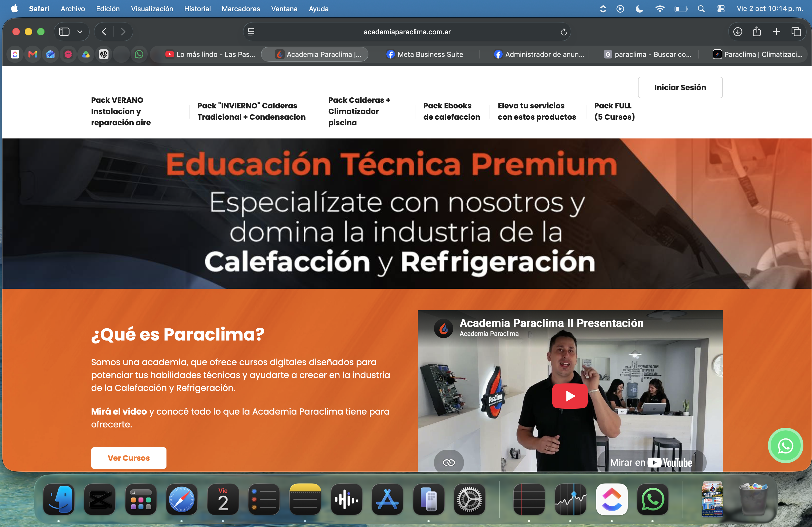Reload the academiaparaclima page
Screen dimensions: 812x527
(564, 32)
